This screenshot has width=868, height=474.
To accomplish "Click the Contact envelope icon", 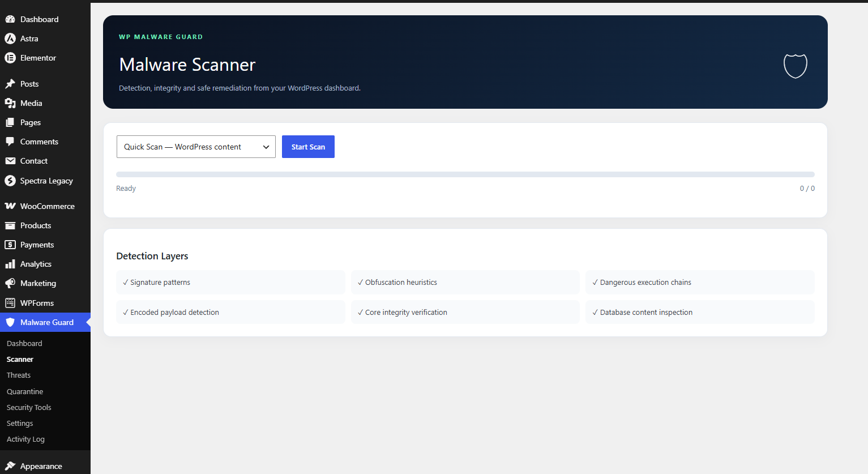I will click(x=10, y=161).
